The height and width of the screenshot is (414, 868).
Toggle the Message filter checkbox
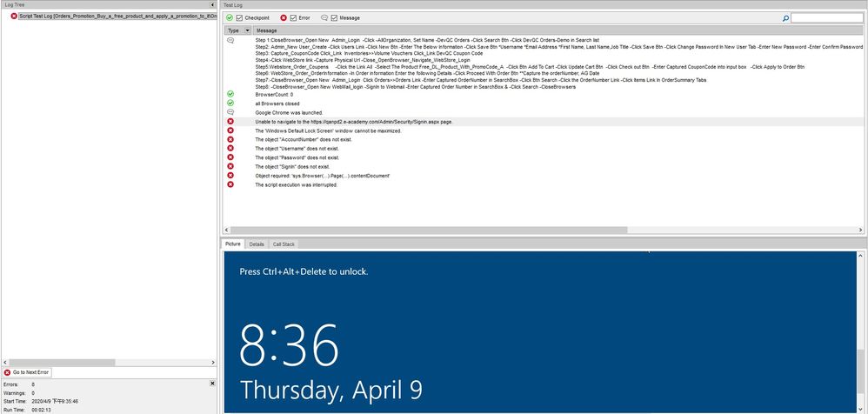(334, 17)
